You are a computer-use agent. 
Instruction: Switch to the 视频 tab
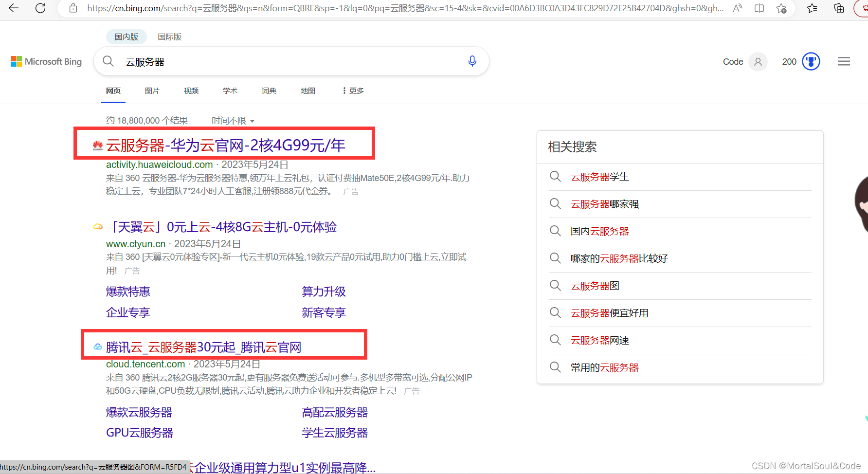click(x=191, y=91)
